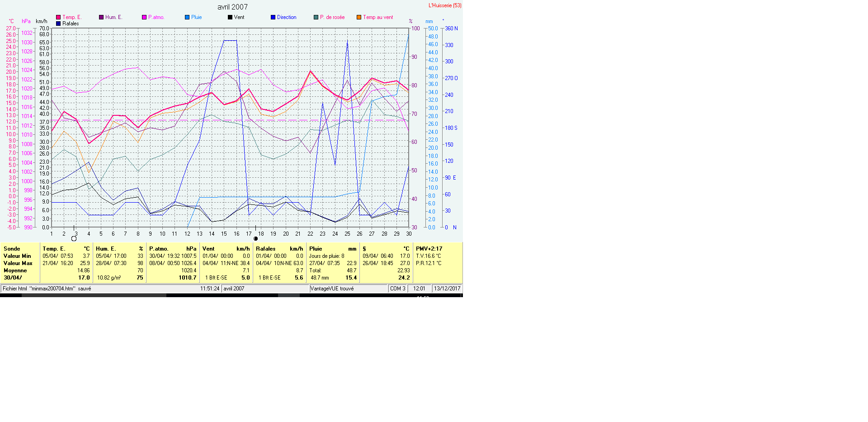868x422 pixels.
Task: Click the 90 E direction axis label
Action: point(450,178)
